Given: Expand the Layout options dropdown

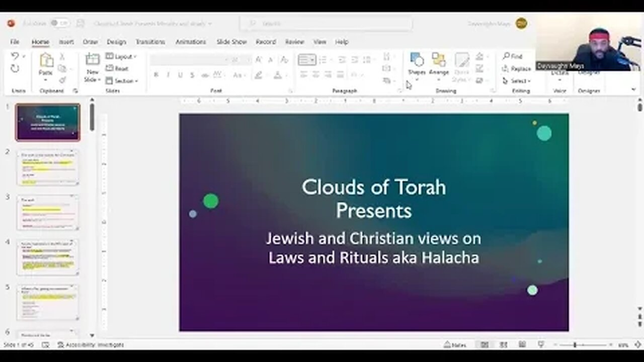Looking at the screenshot, I should (121, 56).
